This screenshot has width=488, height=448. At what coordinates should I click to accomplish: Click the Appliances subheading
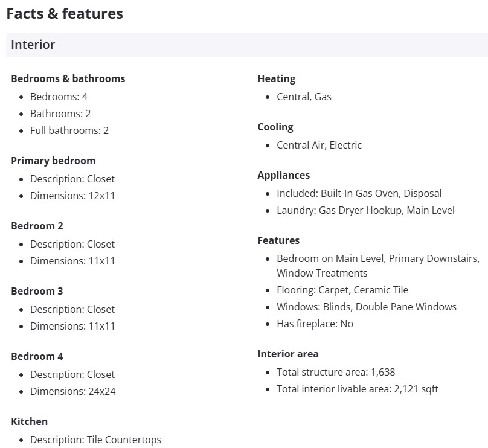pos(283,175)
